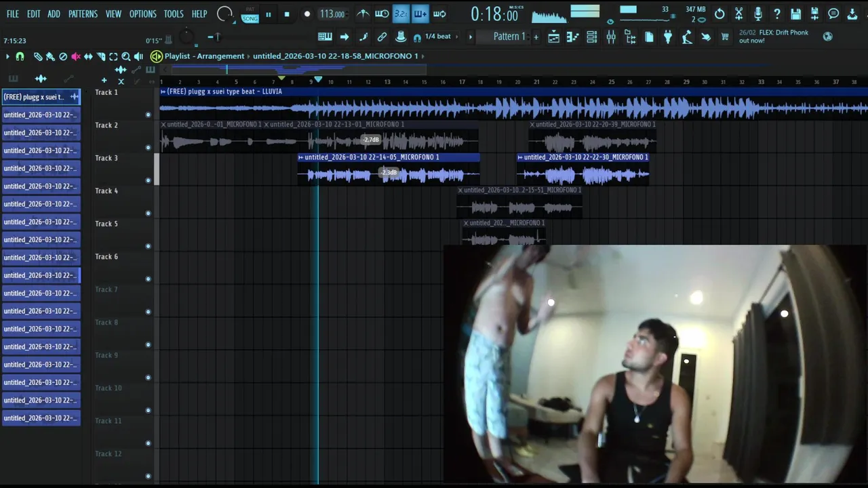Expand the arrow after MICROFONO 1 breadcrumb
The image size is (868, 488).
[423, 56]
